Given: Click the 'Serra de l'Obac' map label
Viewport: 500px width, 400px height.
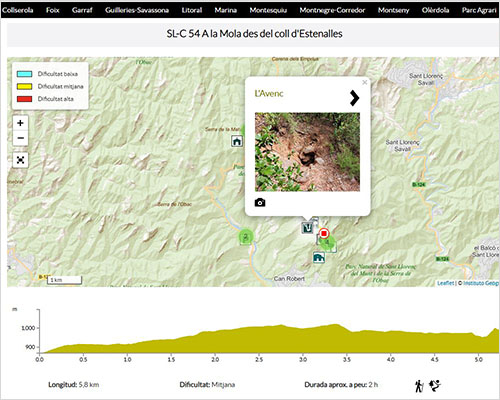Looking at the screenshot, I should [175, 204].
